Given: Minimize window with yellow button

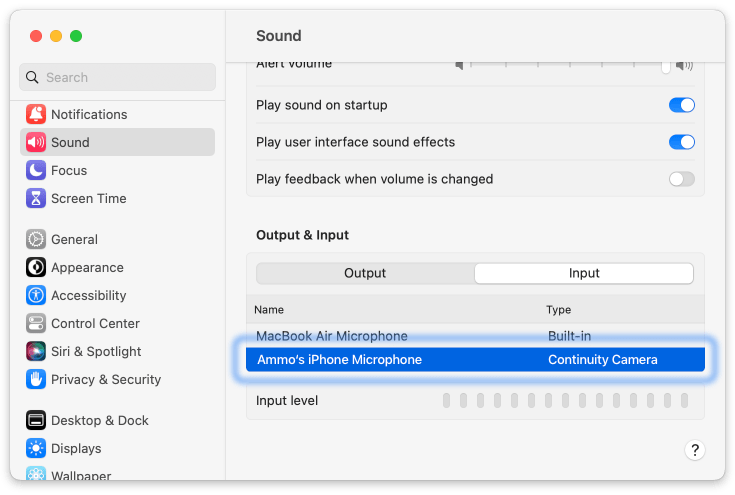Looking at the screenshot, I should [x=56, y=36].
